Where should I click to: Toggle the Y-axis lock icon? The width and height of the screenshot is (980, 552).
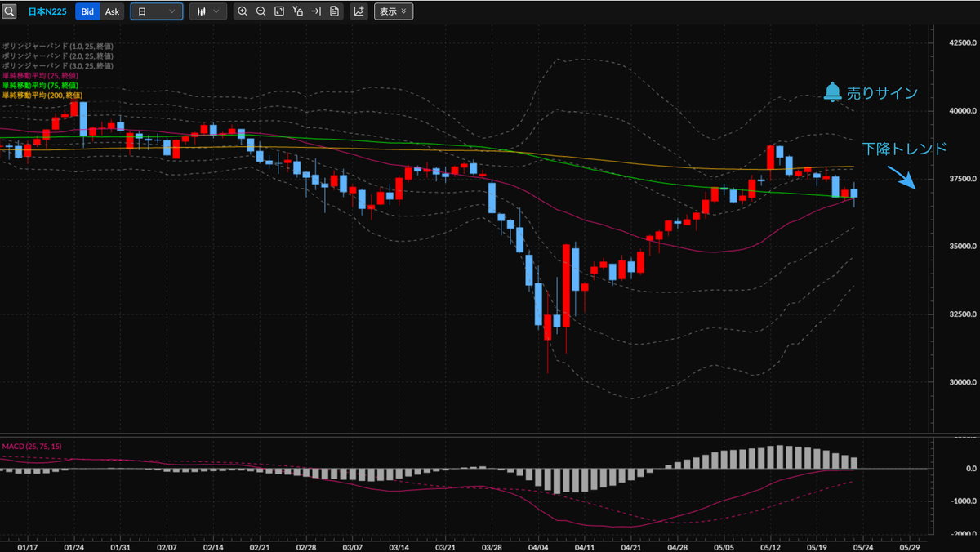(299, 11)
